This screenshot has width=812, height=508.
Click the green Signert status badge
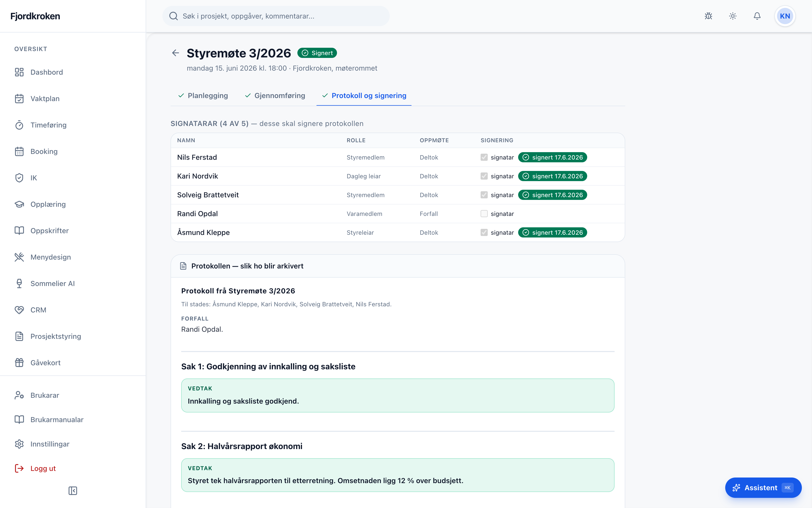point(317,53)
